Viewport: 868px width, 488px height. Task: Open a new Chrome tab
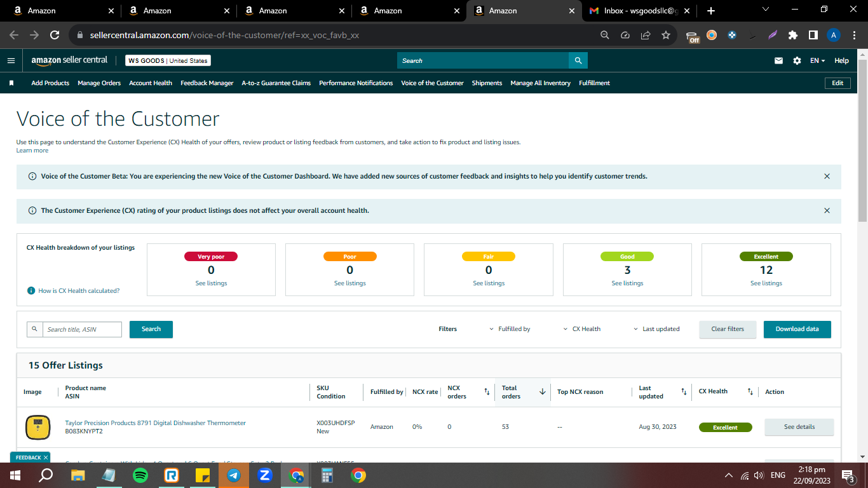point(711,11)
